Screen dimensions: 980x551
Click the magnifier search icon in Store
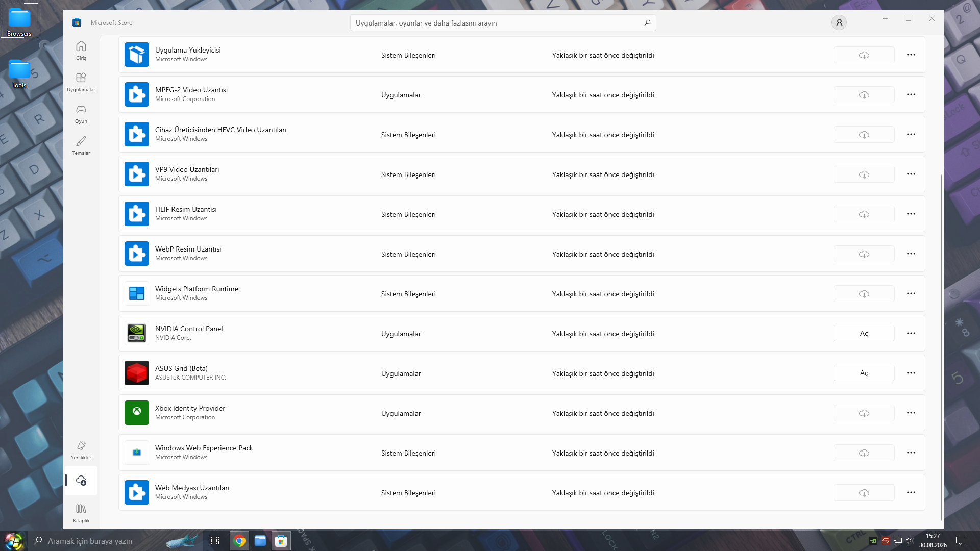pyautogui.click(x=647, y=23)
